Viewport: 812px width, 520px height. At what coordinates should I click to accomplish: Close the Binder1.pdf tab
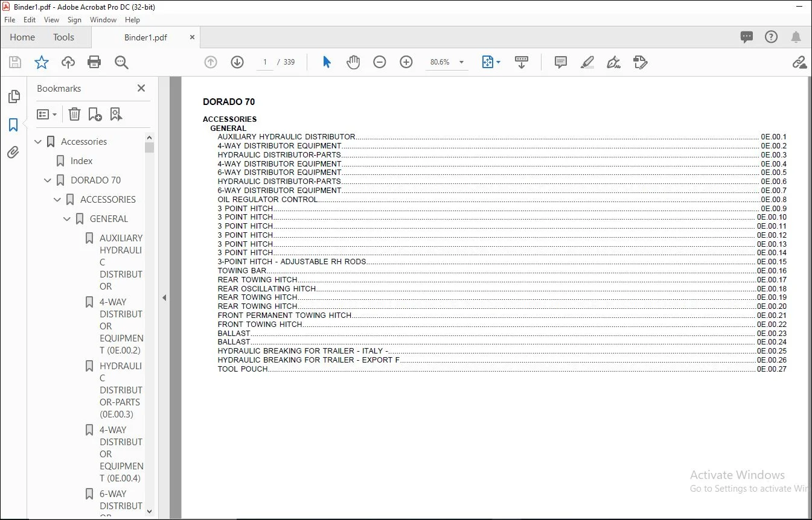point(193,37)
